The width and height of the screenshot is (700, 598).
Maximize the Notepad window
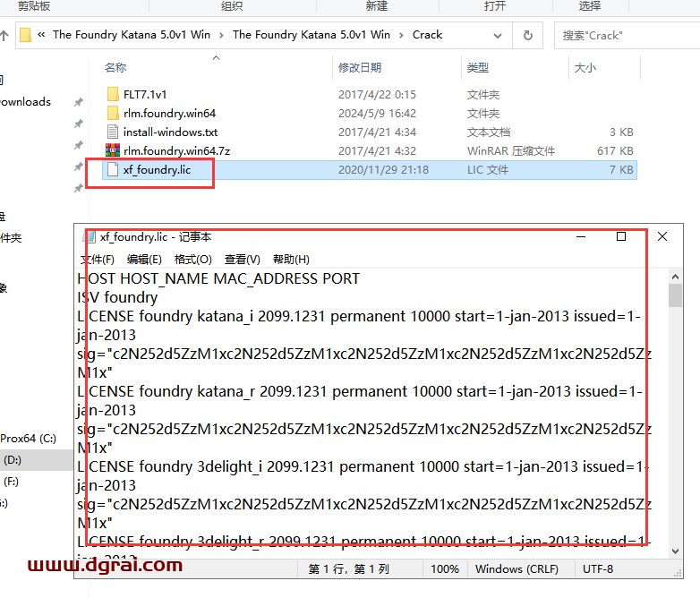point(621,236)
